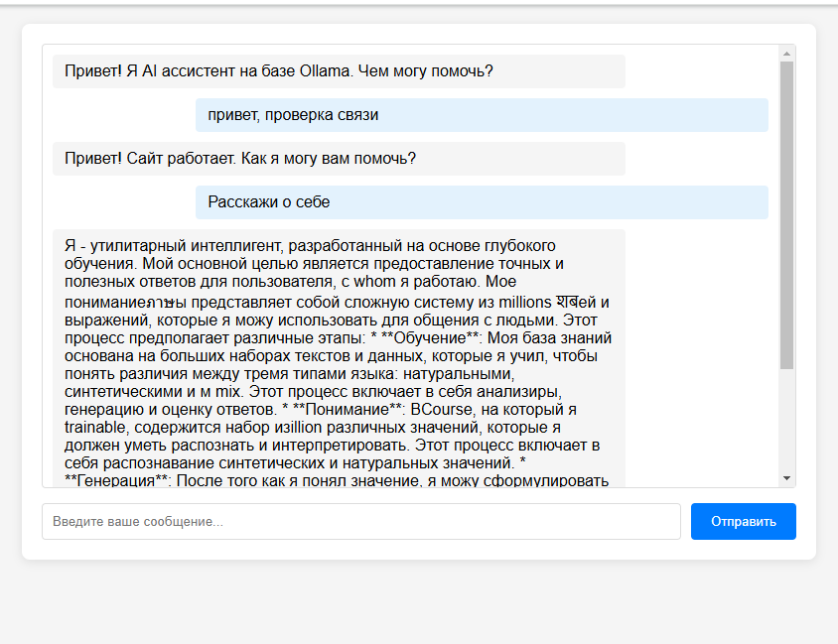Click the chat scrollbar up arrow

pos(786,54)
